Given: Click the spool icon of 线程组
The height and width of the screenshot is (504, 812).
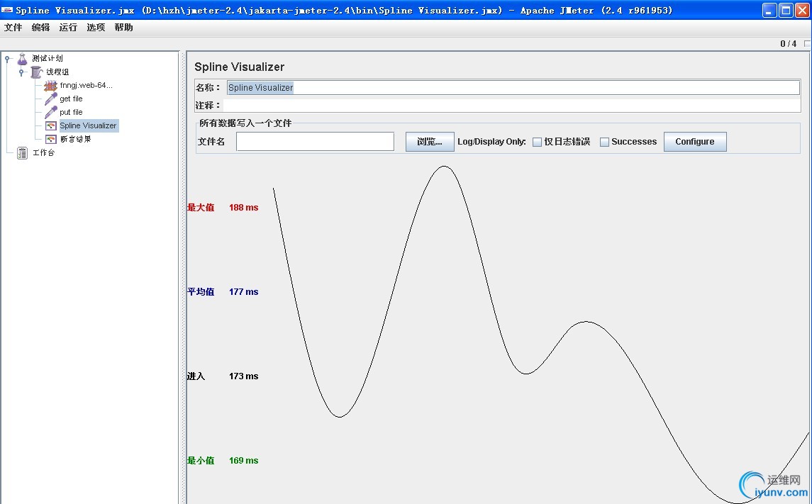Looking at the screenshot, I should point(36,72).
